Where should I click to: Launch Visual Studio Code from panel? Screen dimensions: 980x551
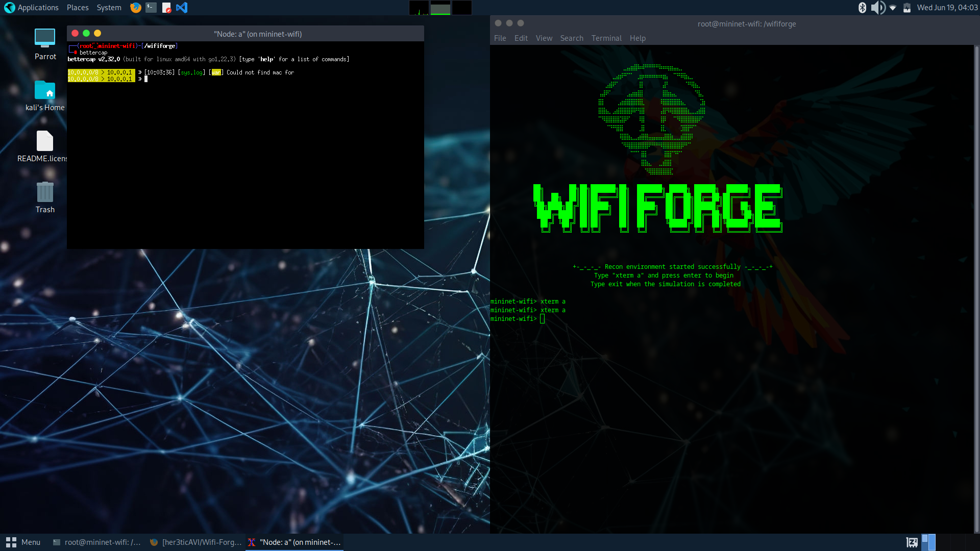point(182,8)
